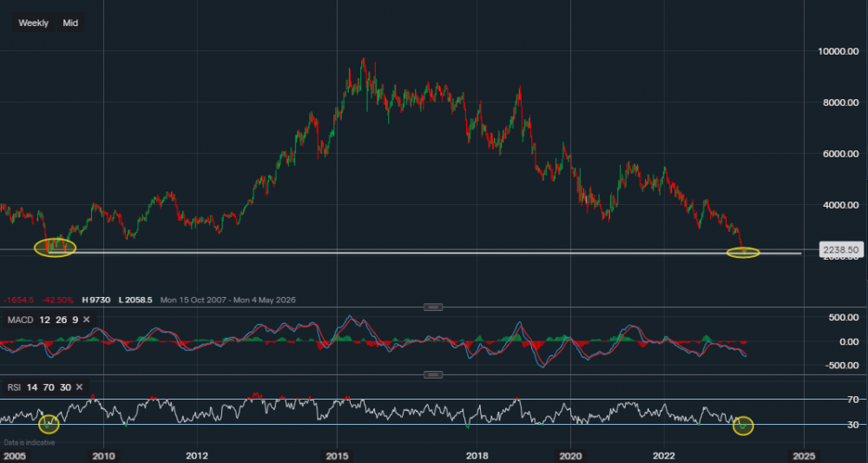This screenshot has height=463, width=868.
Task: Click the yellow circle on the 2008 RSI dip
Action: pyautogui.click(x=49, y=424)
